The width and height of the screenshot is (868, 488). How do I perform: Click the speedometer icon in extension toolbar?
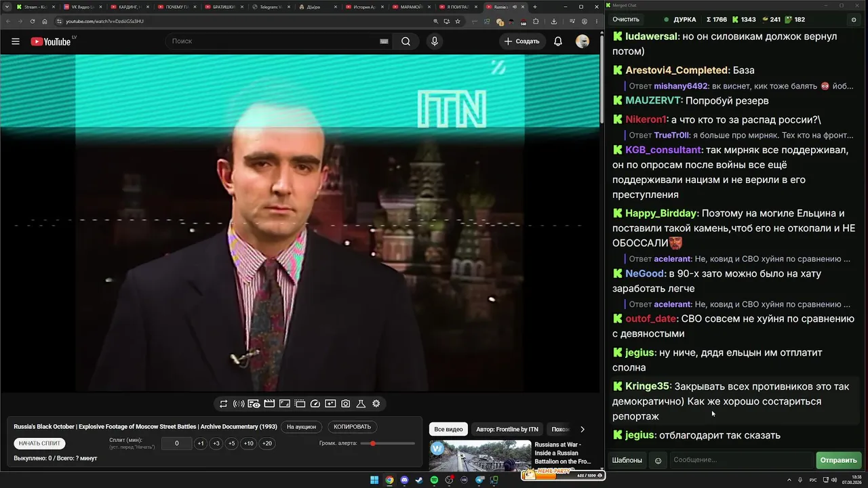point(315,404)
